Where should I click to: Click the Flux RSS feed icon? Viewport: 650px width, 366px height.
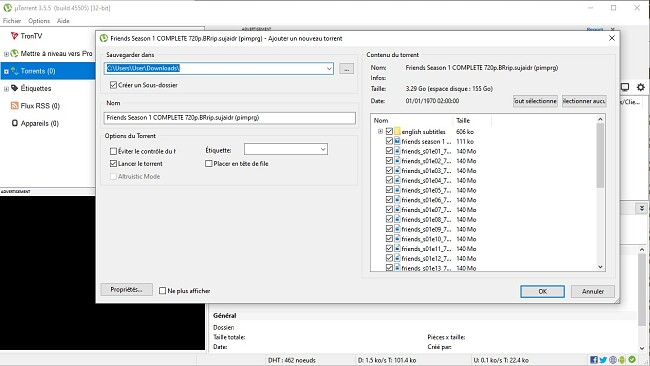pos(15,106)
